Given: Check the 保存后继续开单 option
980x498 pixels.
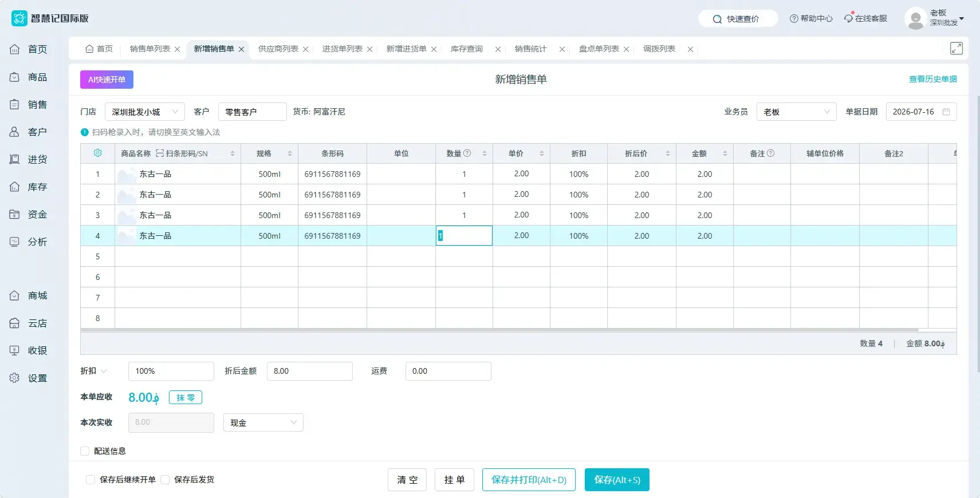Looking at the screenshot, I should 90,480.
